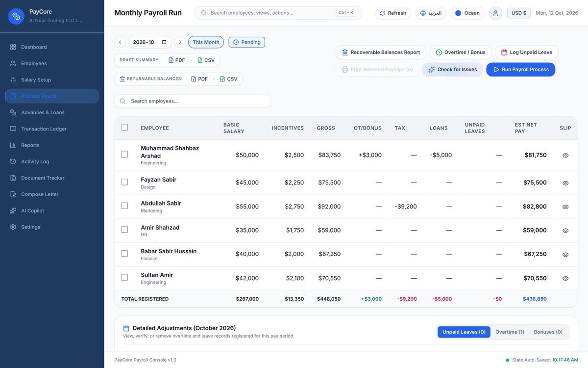
Task: Check Fayzan Sabir's row checkbox
Action: pyautogui.click(x=124, y=182)
